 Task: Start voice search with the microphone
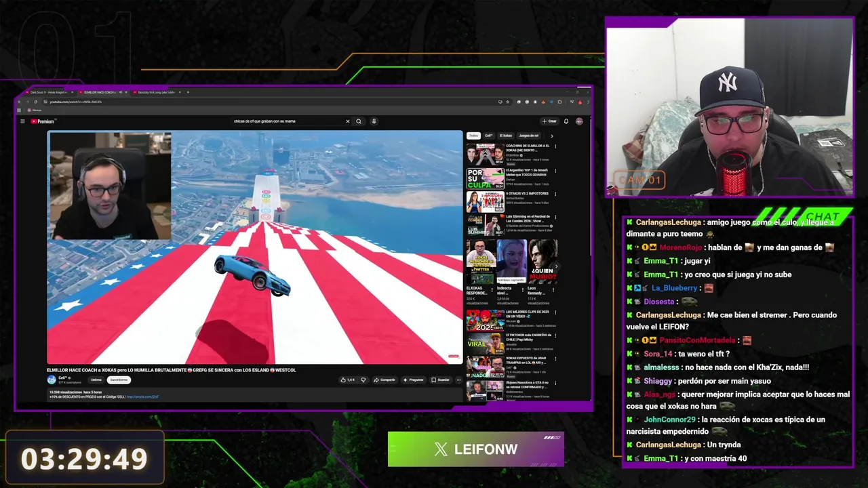point(374,121)
